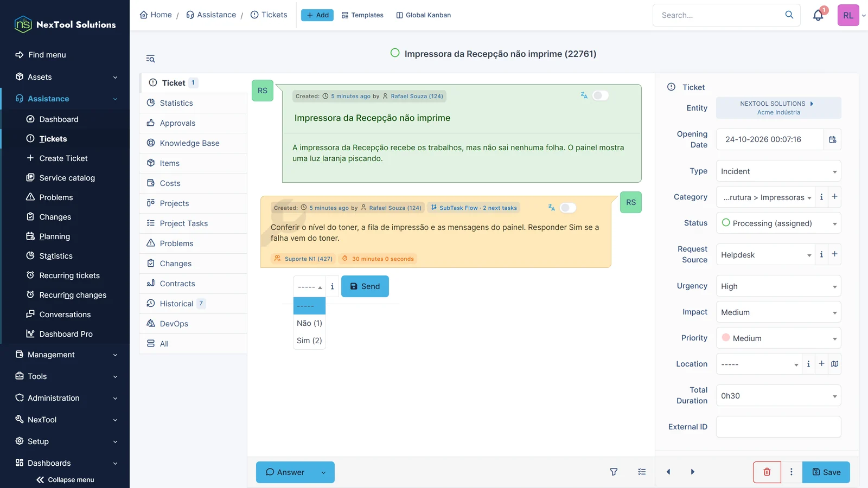
Task: Save the ticket
Action: (826, 472)
